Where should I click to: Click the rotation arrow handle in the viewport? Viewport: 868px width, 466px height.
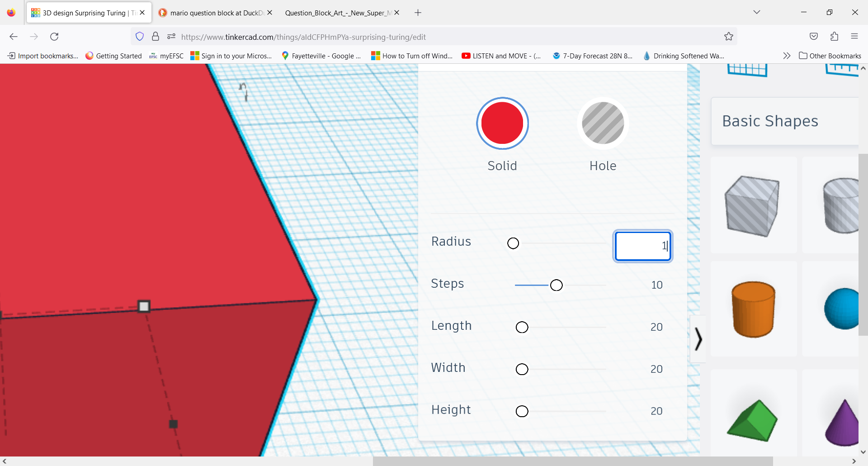[x=244, y=91]
